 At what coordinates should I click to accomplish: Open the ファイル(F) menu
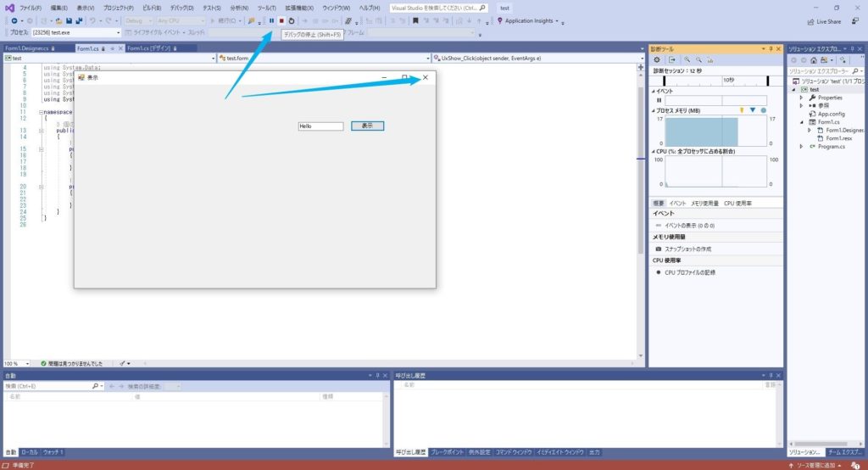31,8
